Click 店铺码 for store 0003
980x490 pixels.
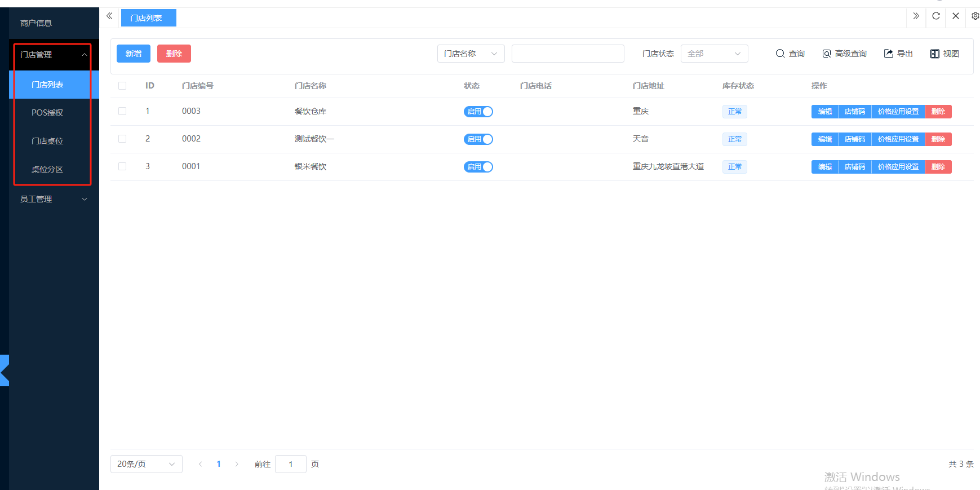[x=854, y=112]
